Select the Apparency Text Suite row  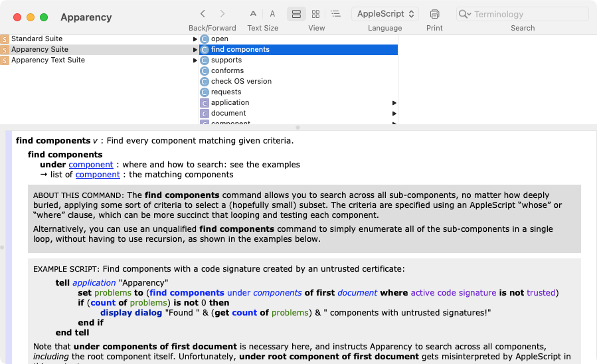[x=100, y=60]
